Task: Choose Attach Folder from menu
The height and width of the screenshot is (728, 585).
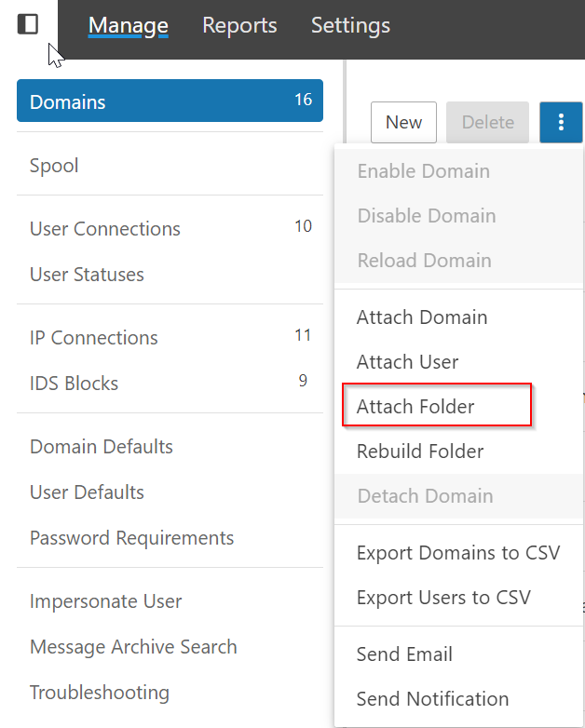Action: coord(415,407)
